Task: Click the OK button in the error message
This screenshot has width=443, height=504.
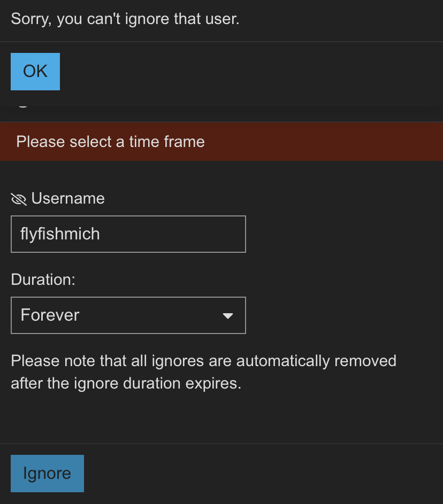Action: pos(35,72)
